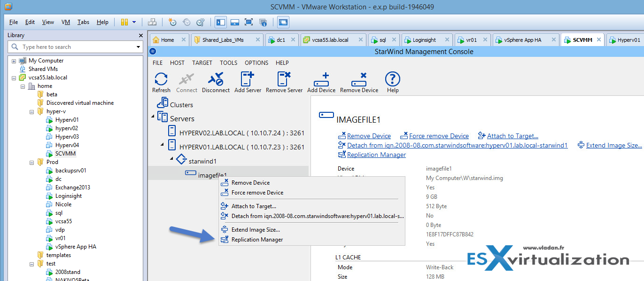The width and height of the screenshot is (644, 281).
Task: Choose Extend Image Size in context menu
Action: point(312,229)
